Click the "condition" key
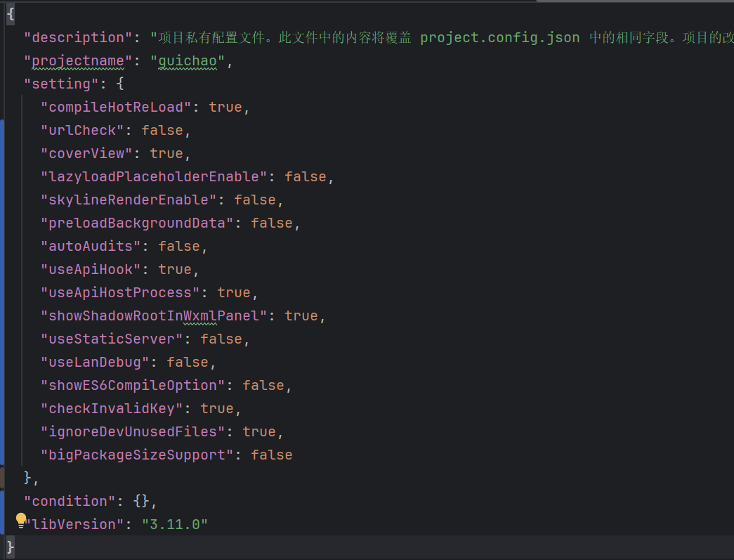The height and width of the screenshot is (560, 734). coord(70,502)
